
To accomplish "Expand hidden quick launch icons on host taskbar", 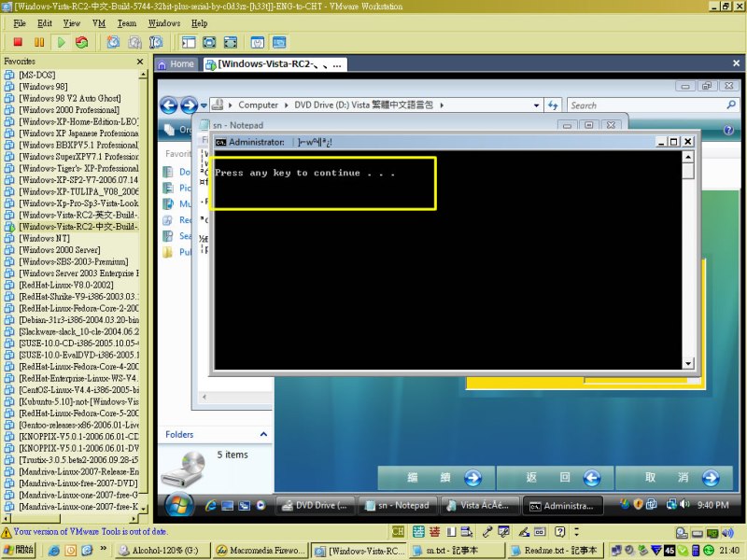I will (x=104, y=549).
